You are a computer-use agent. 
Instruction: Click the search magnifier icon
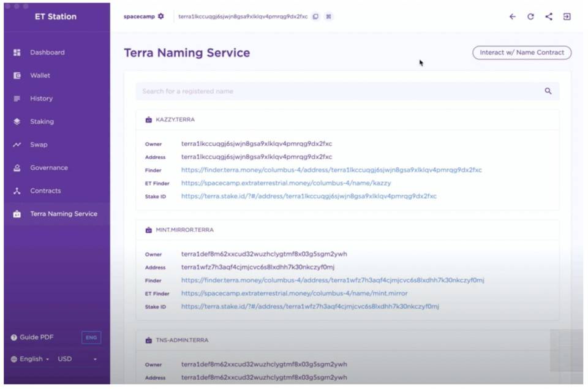548,91
